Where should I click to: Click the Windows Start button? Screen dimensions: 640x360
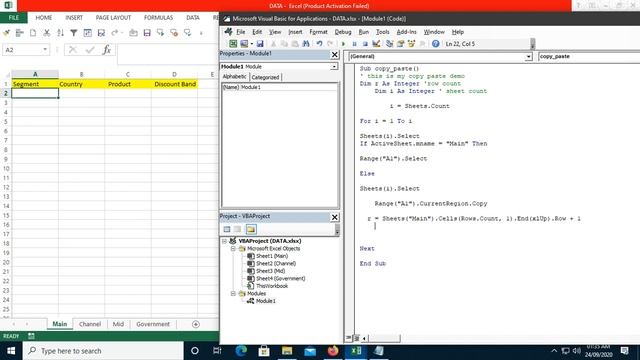point(11,351)
